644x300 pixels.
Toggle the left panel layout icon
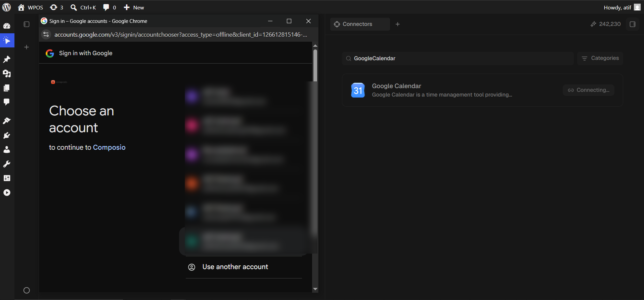coord(27,24)
